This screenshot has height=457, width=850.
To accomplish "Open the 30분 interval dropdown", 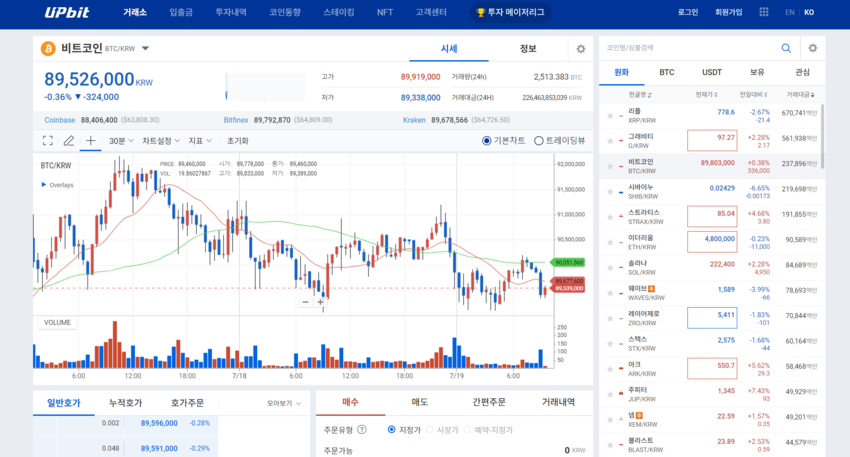I will pos(121,141).
